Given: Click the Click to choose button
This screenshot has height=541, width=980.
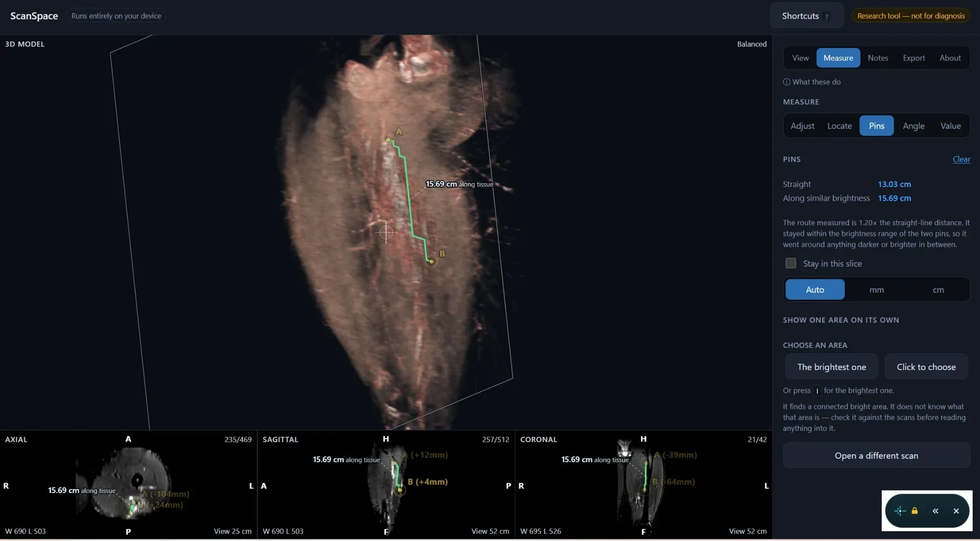Looking at the screenshot, I should (926, 367).
